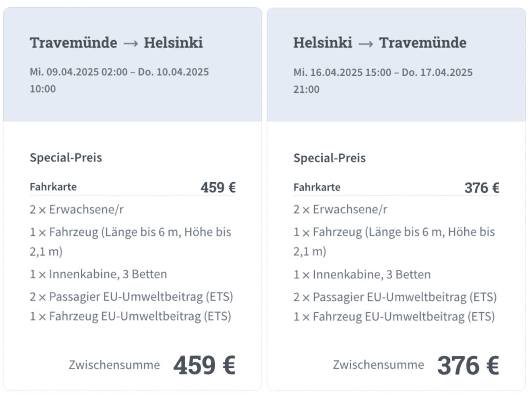The height and width of the screenshot is (395, 532).
Task: Click the Zwischensumme total 459 €
Action: point(204,366)
